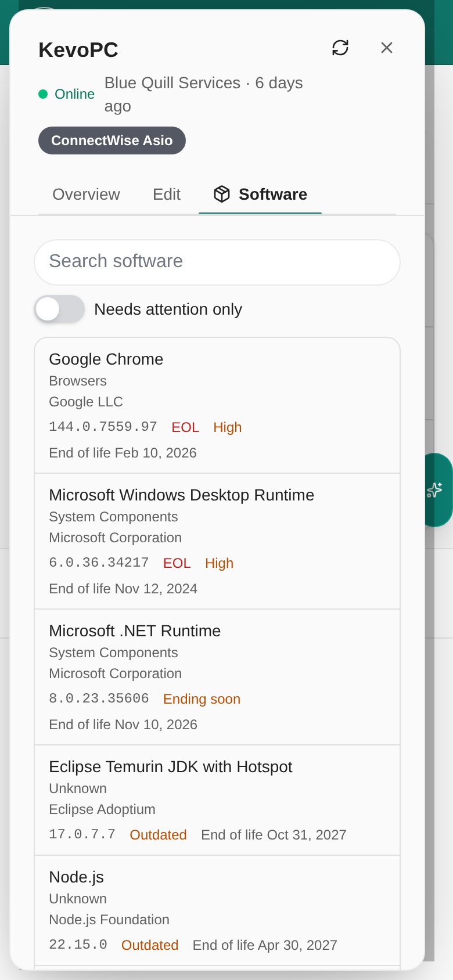Click the Eclipse Adoptium publisher text
Viewport: 453px width, 980px height.
point(102,809)
